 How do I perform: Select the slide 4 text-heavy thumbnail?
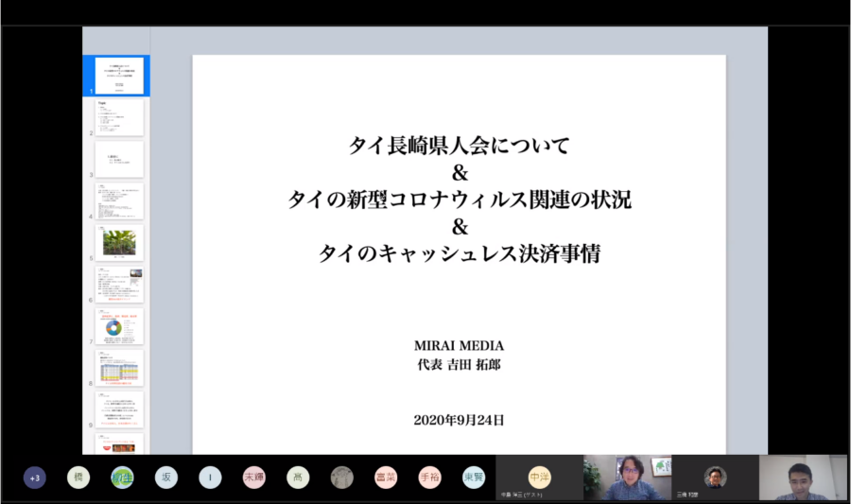click(119, 200)
